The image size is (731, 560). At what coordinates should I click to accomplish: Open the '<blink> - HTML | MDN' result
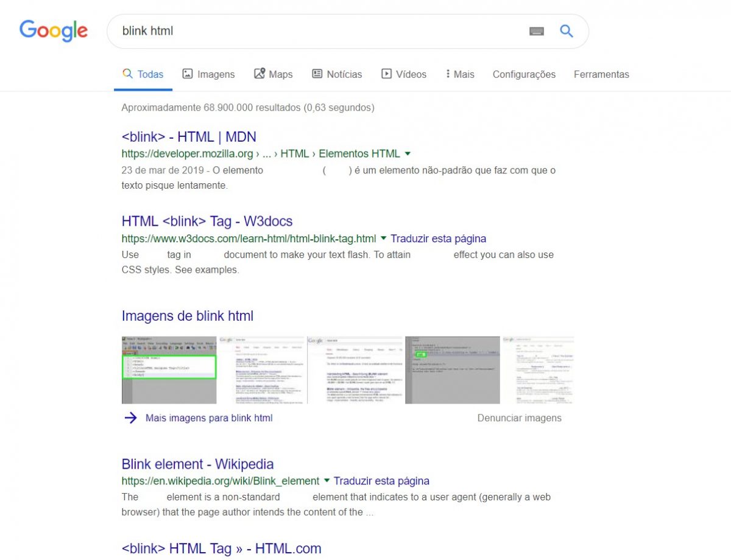pos(189,136)
